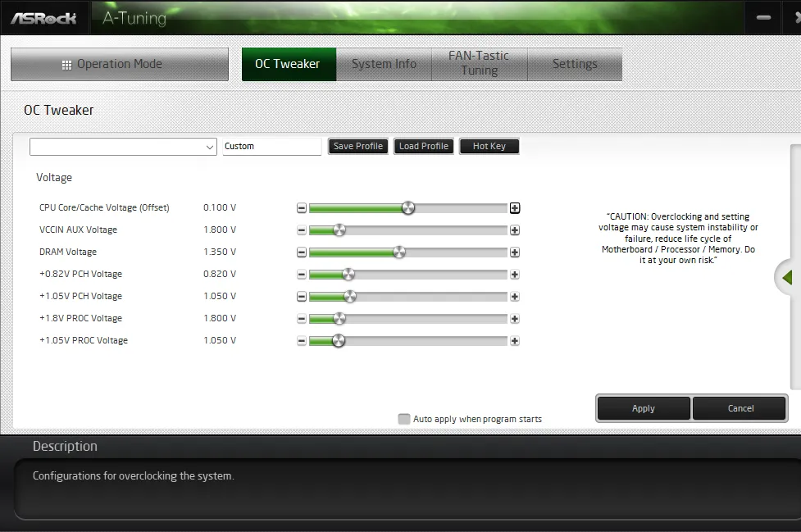Click Save Profile button
Image resolution: width=801 pixels, height=532 pixels.
(x=358, y=146)
